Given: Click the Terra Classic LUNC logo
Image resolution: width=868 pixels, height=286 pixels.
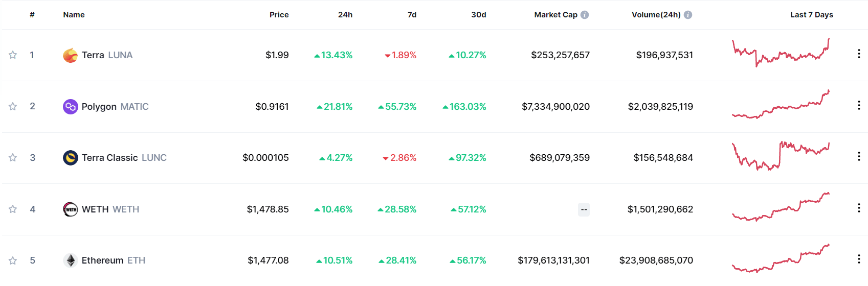Looking at the screenshot, I should click(70, 158).
